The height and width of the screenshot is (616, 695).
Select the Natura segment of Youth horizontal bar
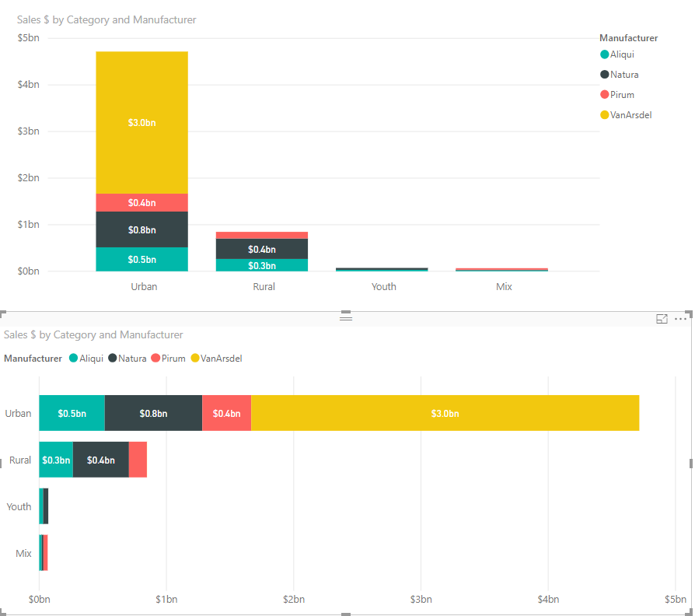tap(46, 506)
